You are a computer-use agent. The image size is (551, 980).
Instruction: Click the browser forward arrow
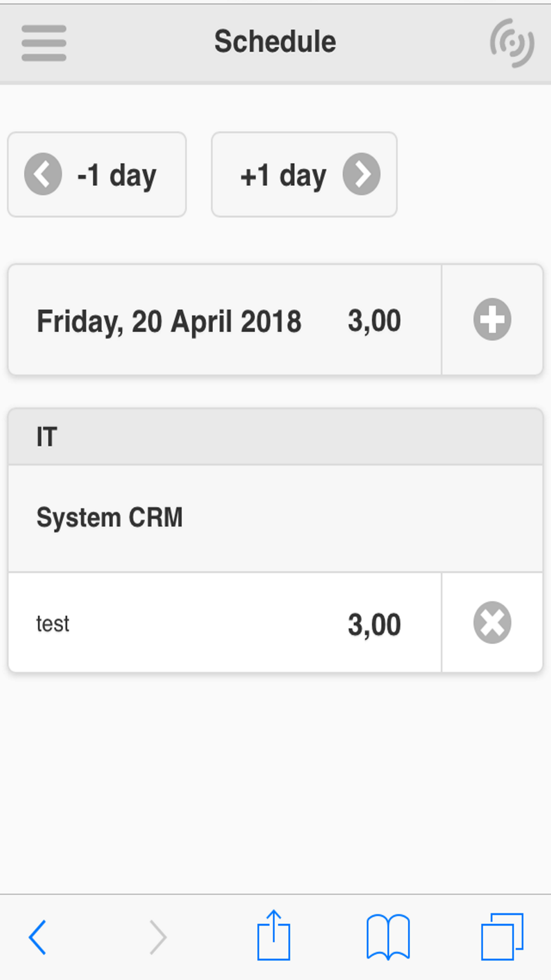(158, 937)
